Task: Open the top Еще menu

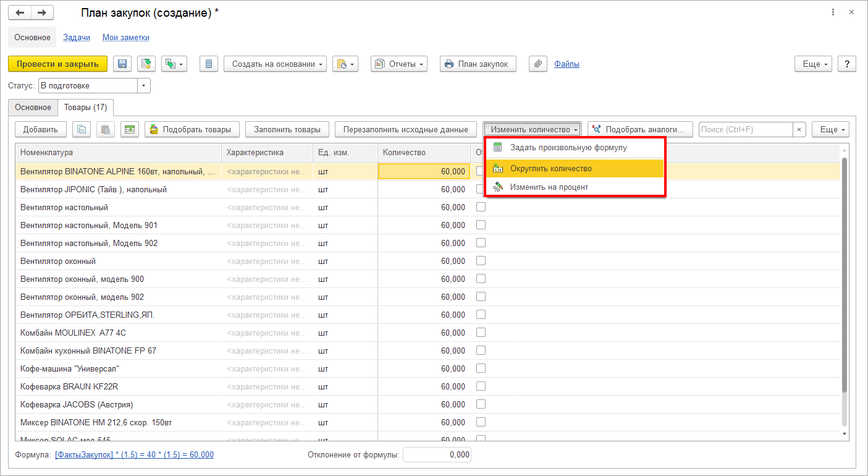Action: tap(813, 64)
